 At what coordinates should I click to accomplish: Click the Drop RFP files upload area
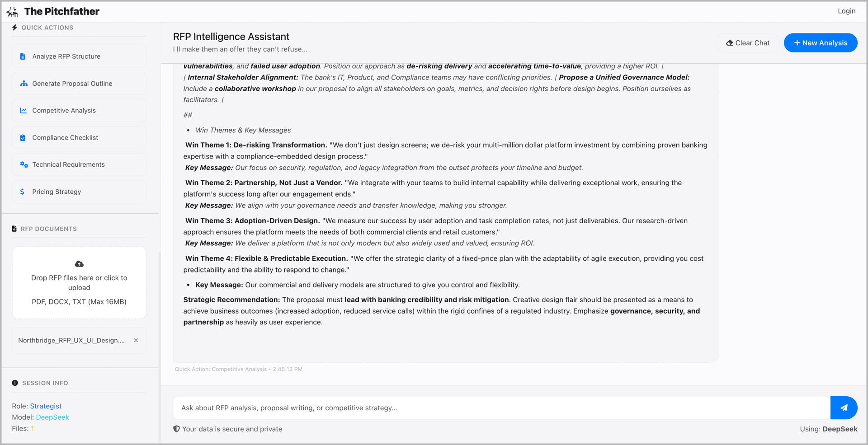[79, 283]
